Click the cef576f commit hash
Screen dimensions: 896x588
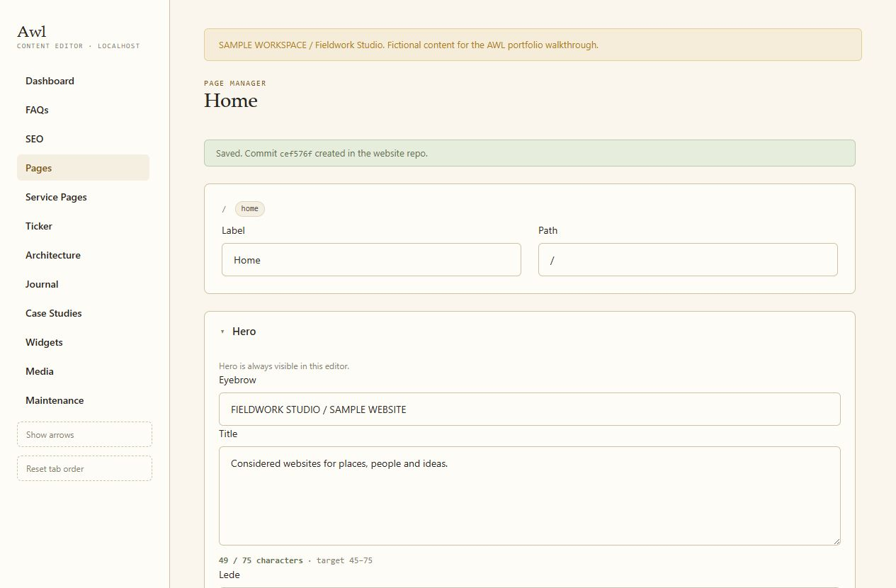(296, 154)
